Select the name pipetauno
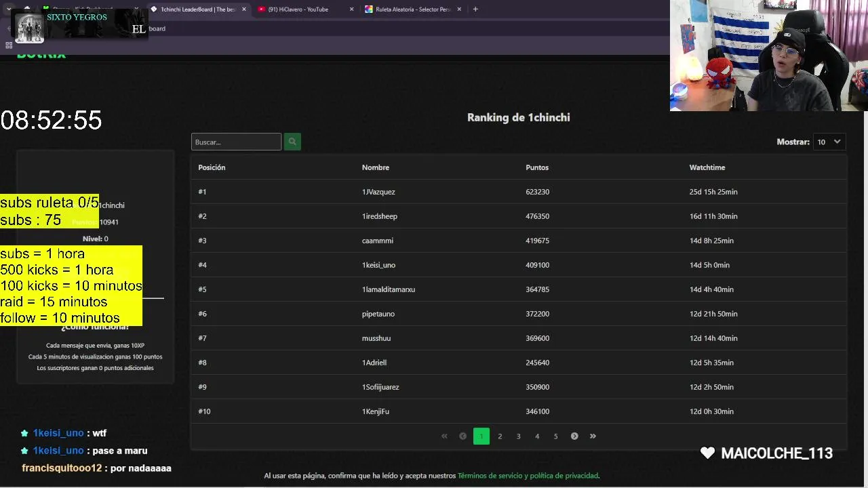The image size is (868, 488). (x=378, y=314)
